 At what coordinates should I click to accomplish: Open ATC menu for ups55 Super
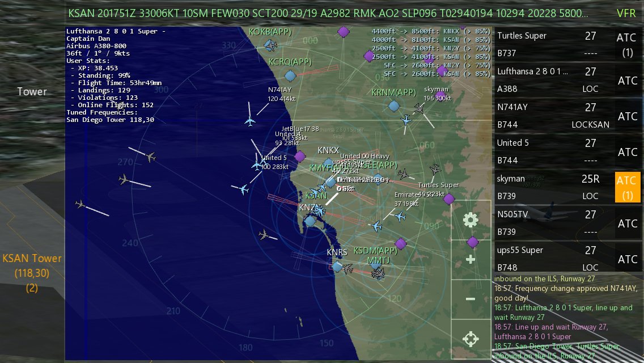pos(627,259)
